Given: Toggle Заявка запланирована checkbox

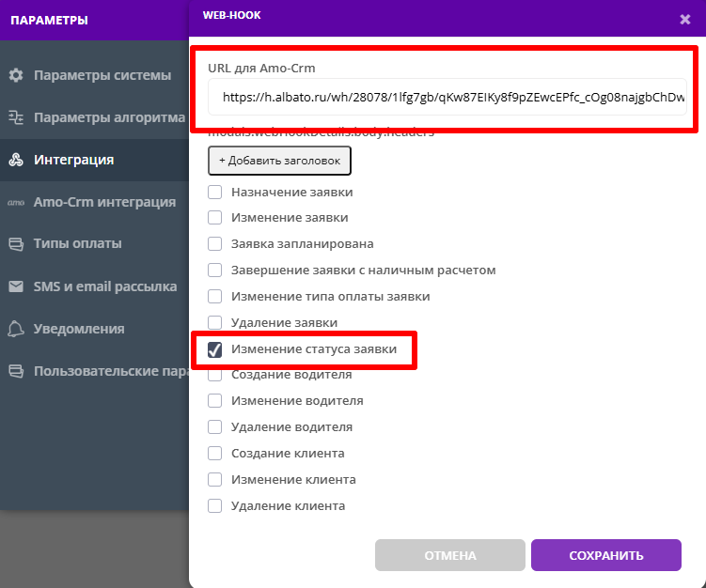Looking at the screenshot, I should [215, 244].
